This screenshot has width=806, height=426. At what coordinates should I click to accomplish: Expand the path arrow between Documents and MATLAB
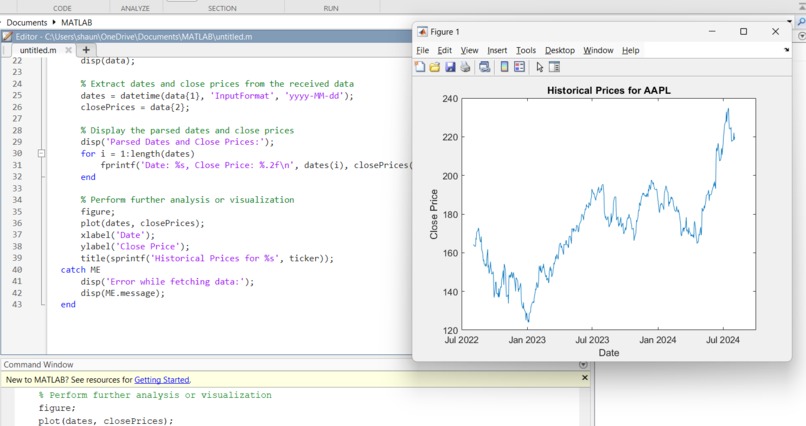point(54,22)
